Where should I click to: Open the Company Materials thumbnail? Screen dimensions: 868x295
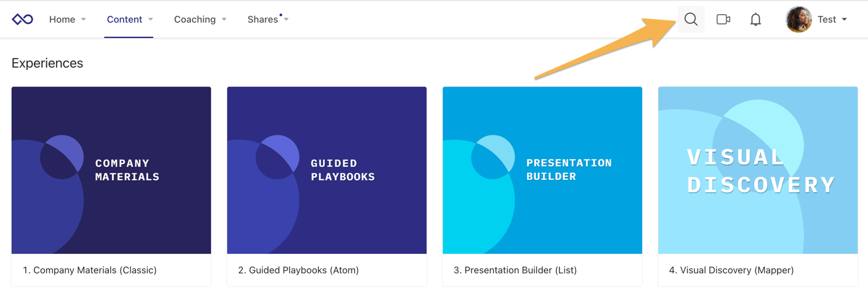click(111, 170)
